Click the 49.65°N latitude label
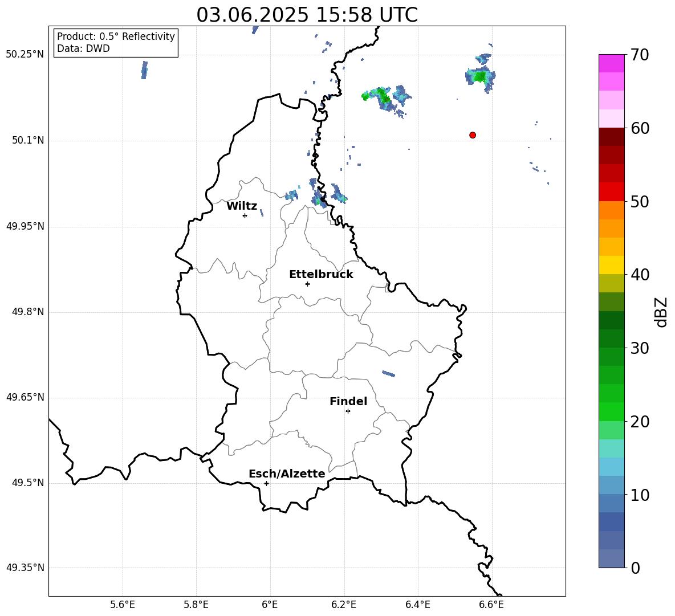Viewport: 675px width, 616px height. click(x=25, y=397)
